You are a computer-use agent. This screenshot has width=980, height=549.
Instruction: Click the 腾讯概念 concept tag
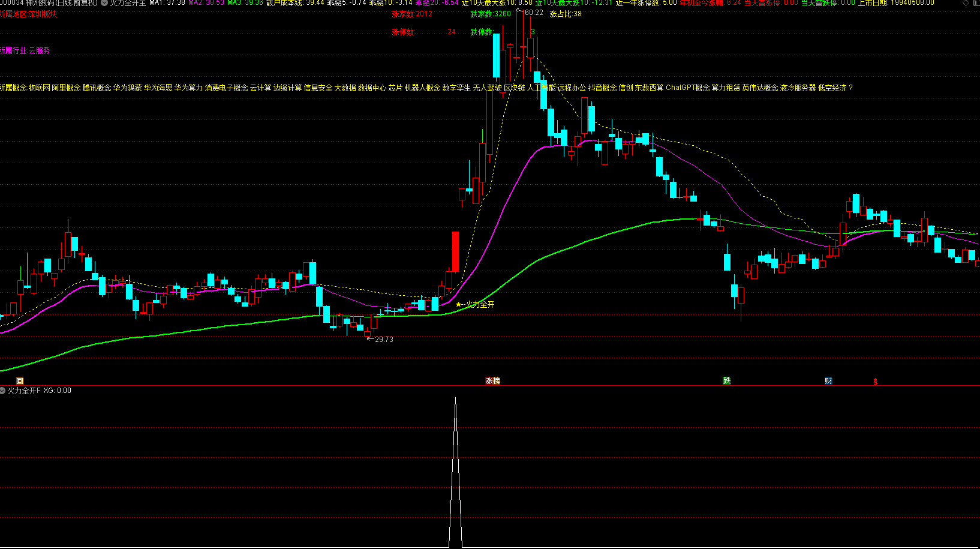pyautogui.click(x=97, y=88)
